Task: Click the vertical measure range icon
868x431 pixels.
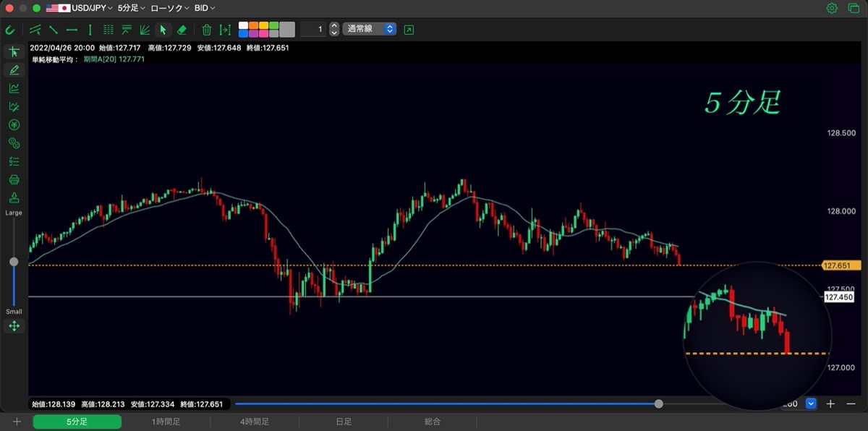Action: pyautogui.click(x=225, y=30)
